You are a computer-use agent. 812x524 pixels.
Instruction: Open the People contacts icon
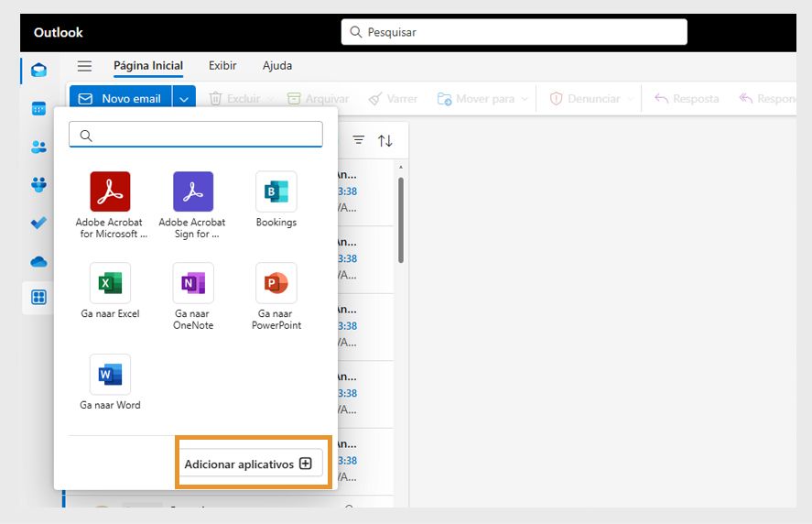pos(38,147)
